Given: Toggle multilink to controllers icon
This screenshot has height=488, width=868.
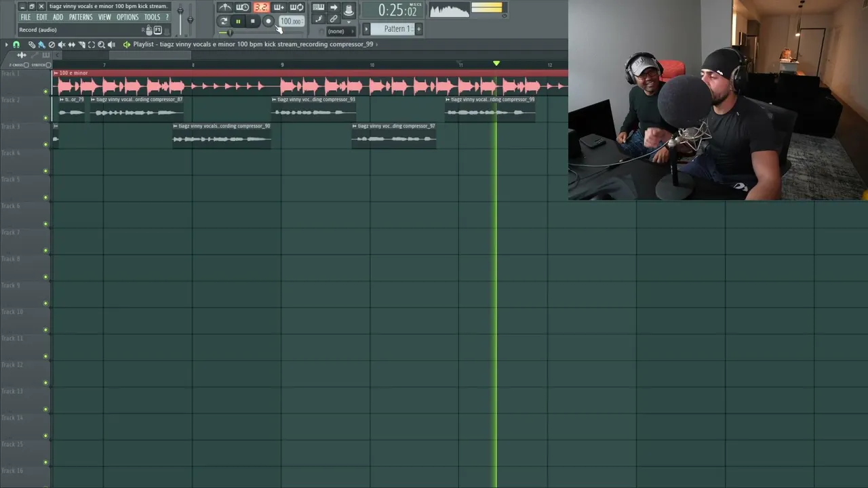Looking at the screenshot, I should tap(349, 9).
